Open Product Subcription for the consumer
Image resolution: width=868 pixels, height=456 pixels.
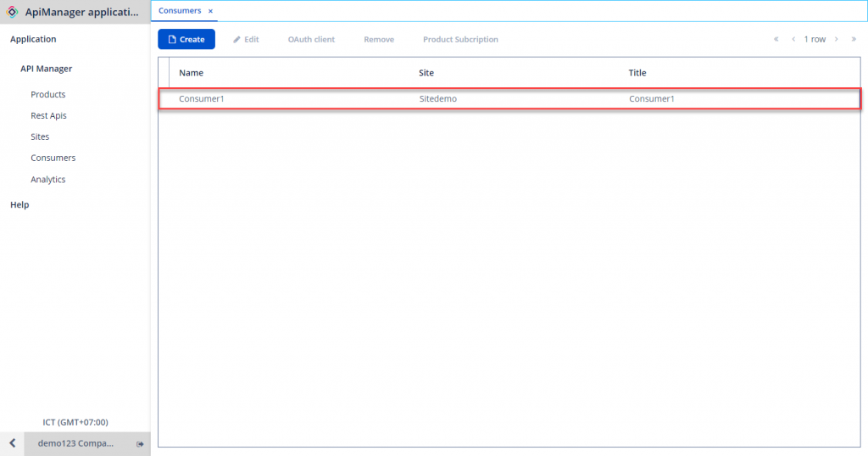pos(460,39)
